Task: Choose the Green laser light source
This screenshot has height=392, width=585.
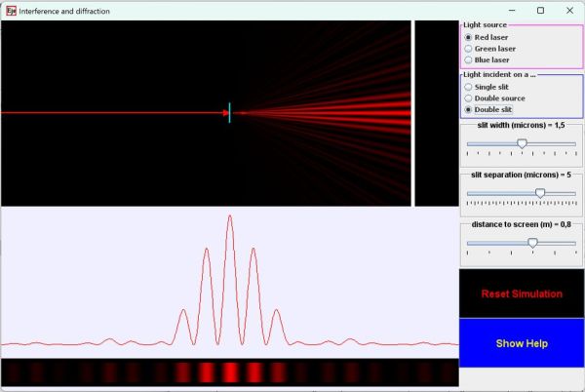Action: click(x=469, y=49)
